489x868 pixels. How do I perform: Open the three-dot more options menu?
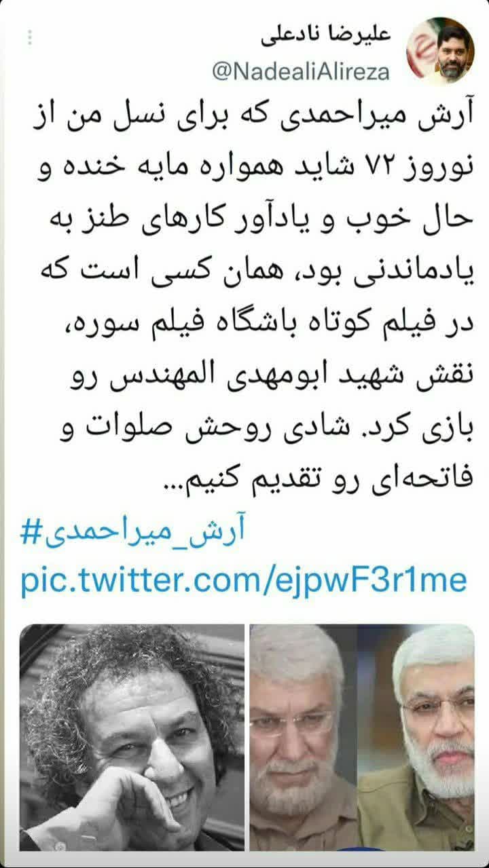[29, 37]
